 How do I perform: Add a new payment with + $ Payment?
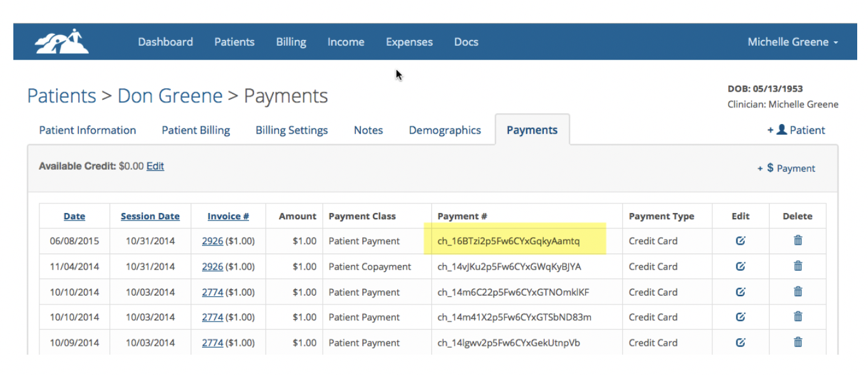click(786, 168)
